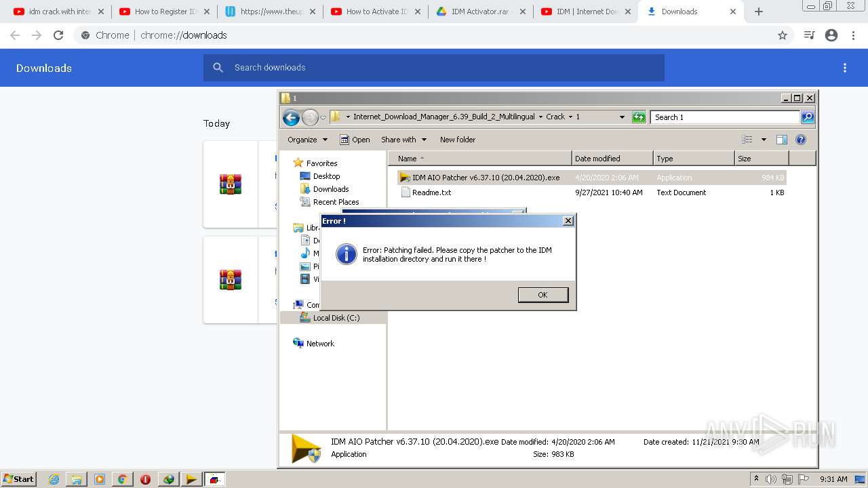Open Chrome profile avatar

click(831, 35)
